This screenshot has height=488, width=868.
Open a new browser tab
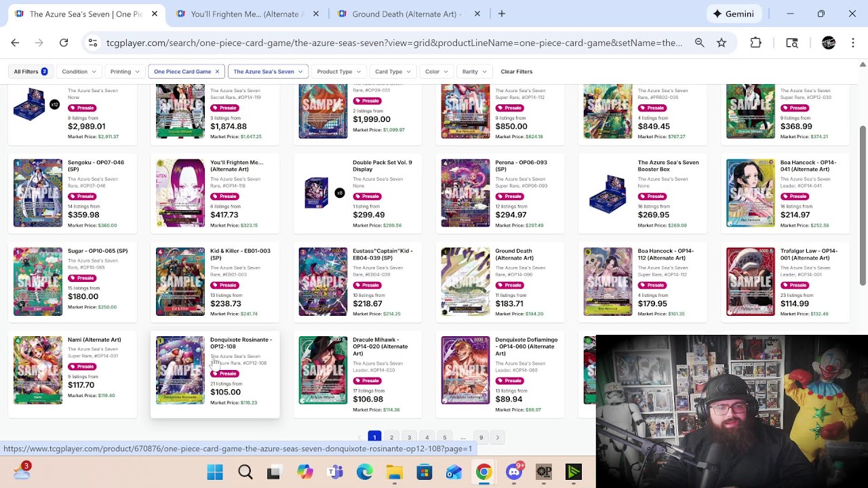[x=502, y=14]
